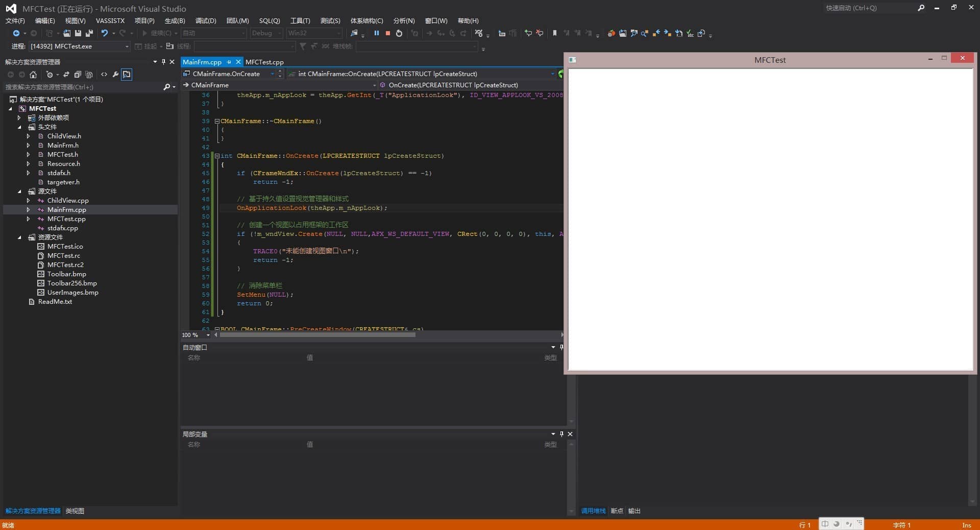Click Collapse All icon in Solution Explorer
The width and height of the screenshot is (980, 530).
78,75
